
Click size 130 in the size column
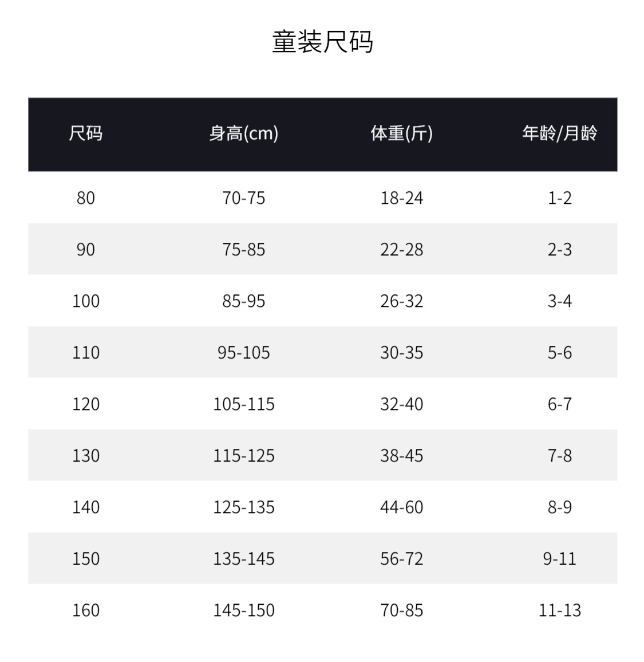point(86,456)
